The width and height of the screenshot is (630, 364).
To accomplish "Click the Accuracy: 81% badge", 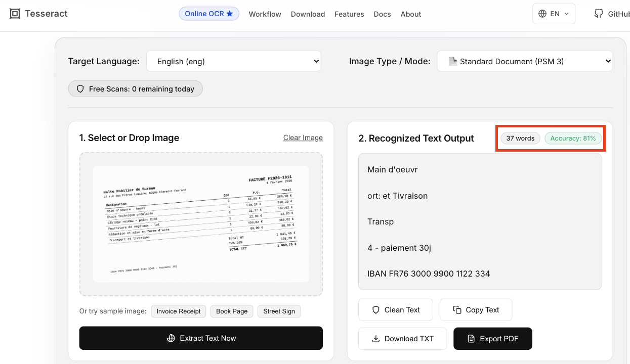I will (x=573, y=138).
